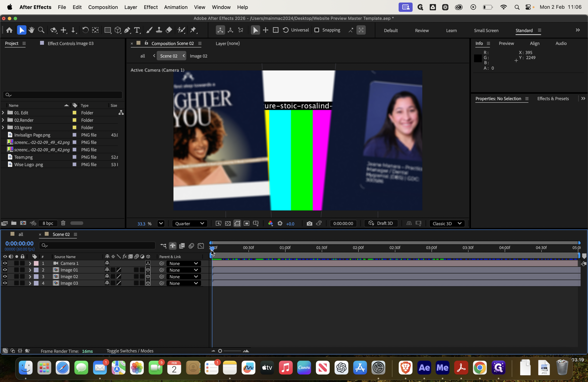Enable the Snapping checkbox
This screenshot has height=382, width=588.
pyautogui.click(x=317, y=30)
